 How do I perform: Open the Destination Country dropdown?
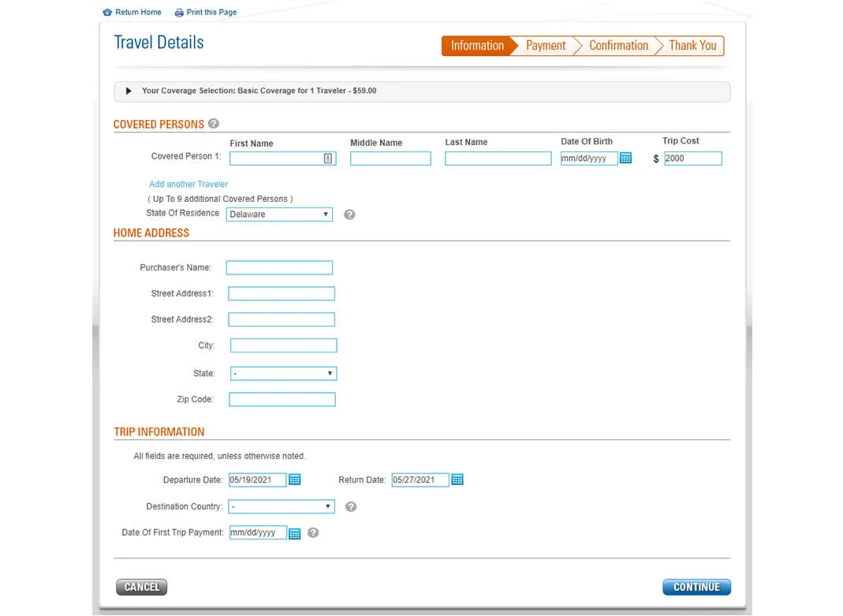(281, 506)
